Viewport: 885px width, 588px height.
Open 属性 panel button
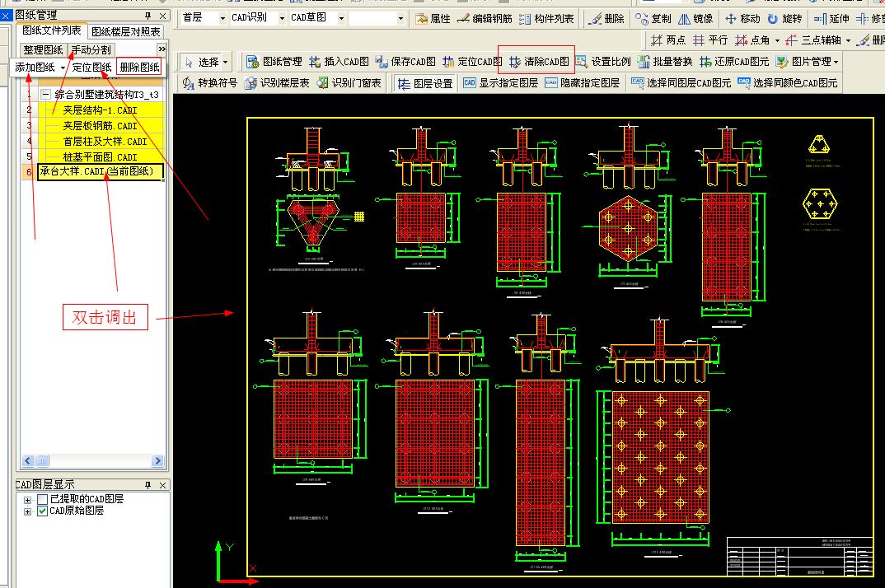point(433,19)
